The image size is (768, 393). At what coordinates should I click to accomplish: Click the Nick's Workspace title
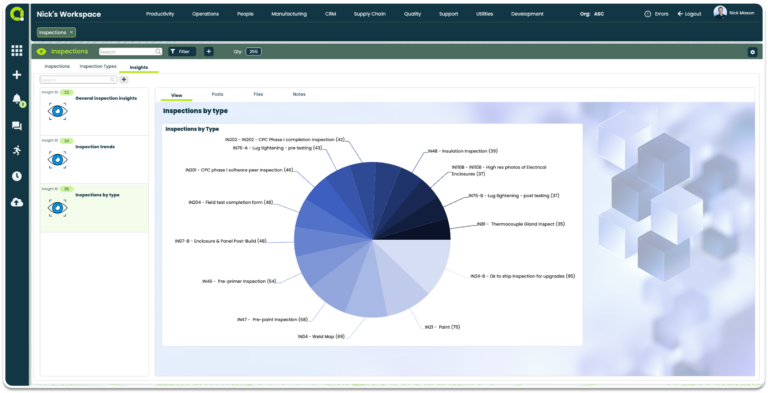click(69, 14)
